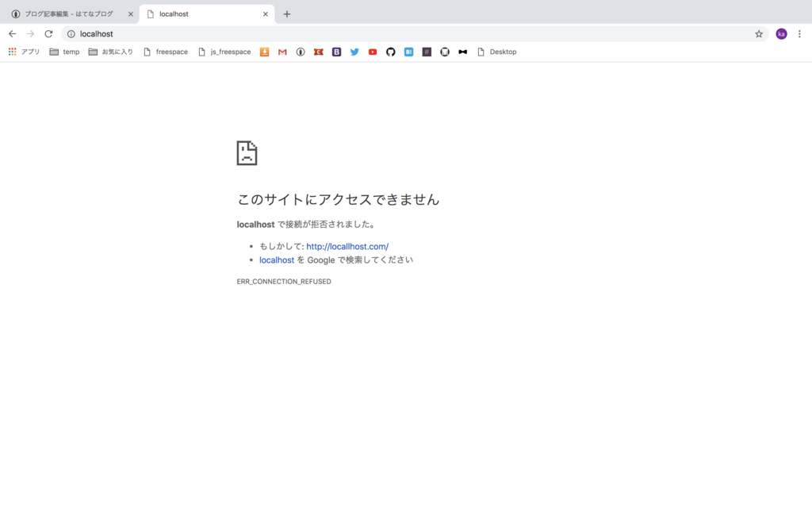Close the はてなブログ tab
Viewport: 812px width, 508px height.
pos(131,14)
